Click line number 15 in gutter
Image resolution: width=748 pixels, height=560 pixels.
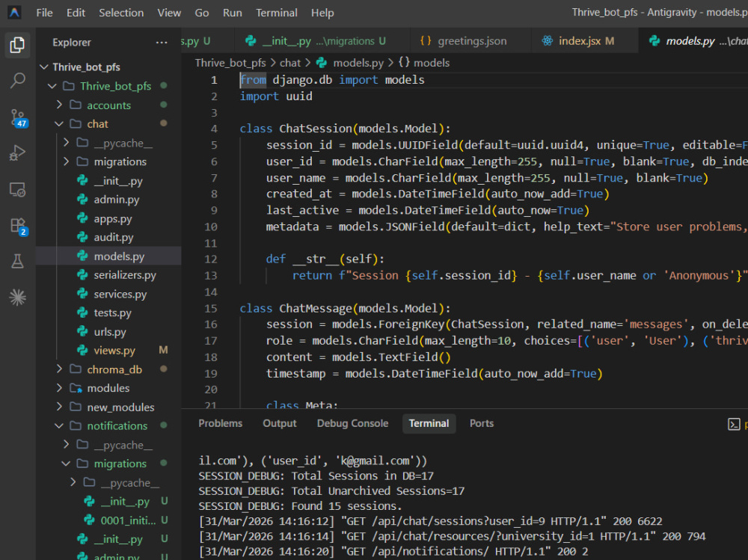[x=211, y=309]
